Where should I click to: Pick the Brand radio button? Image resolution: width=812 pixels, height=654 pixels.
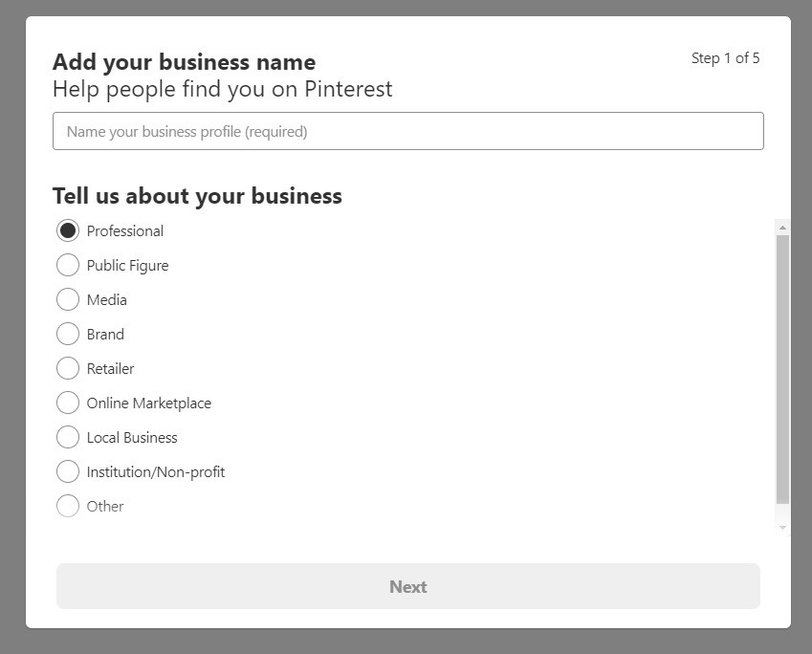[x=68, y=334]
